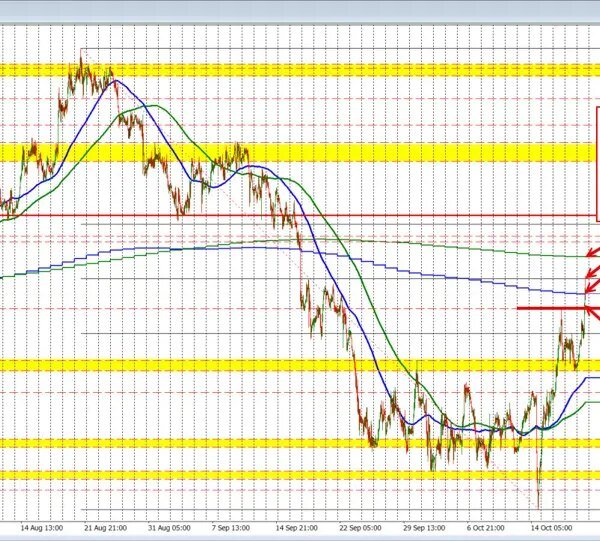Select the '7 Sep 13:00' date label
Viewport: 600px width, 541px height.
[x=231, y=528]
